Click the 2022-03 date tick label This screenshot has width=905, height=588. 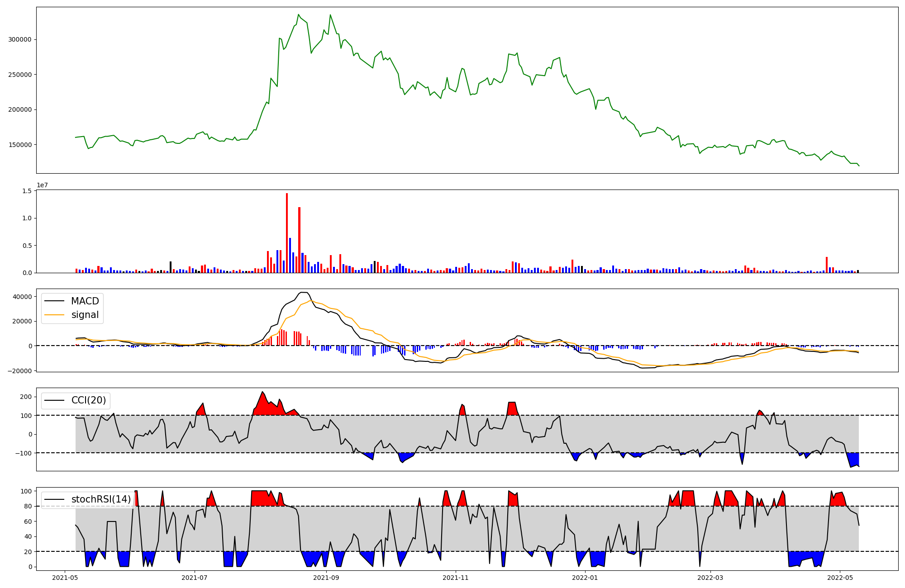click(710, 578)
